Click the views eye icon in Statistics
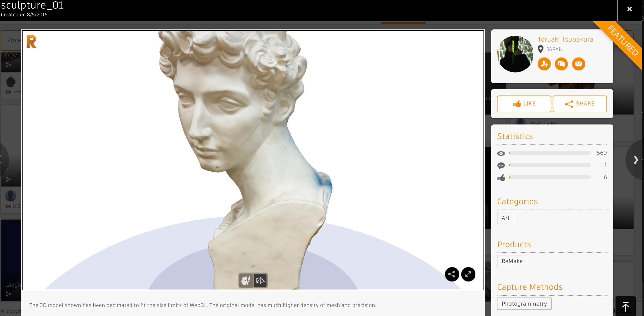Viewport: 644px width, 316px height. 502,153
